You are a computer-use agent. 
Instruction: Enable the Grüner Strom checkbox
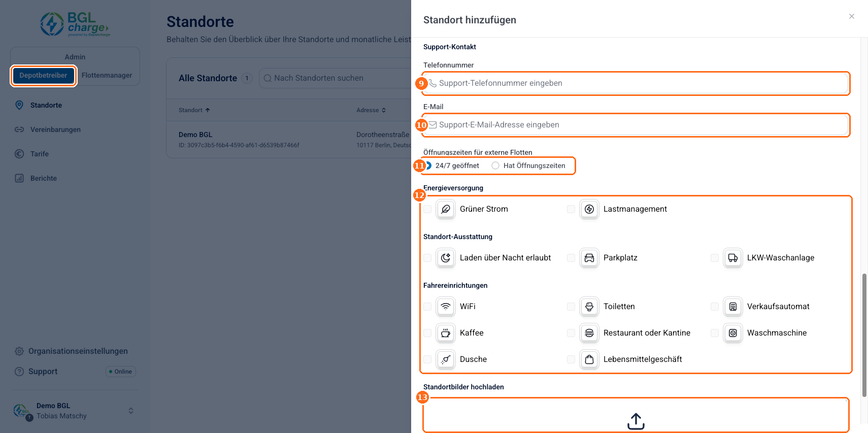click(x=427, y=209)
